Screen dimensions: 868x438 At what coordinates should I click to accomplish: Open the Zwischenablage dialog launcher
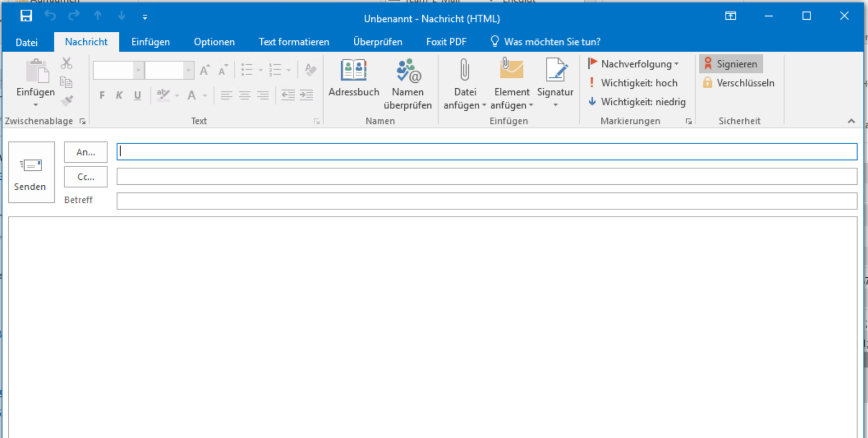coord(83,122)
